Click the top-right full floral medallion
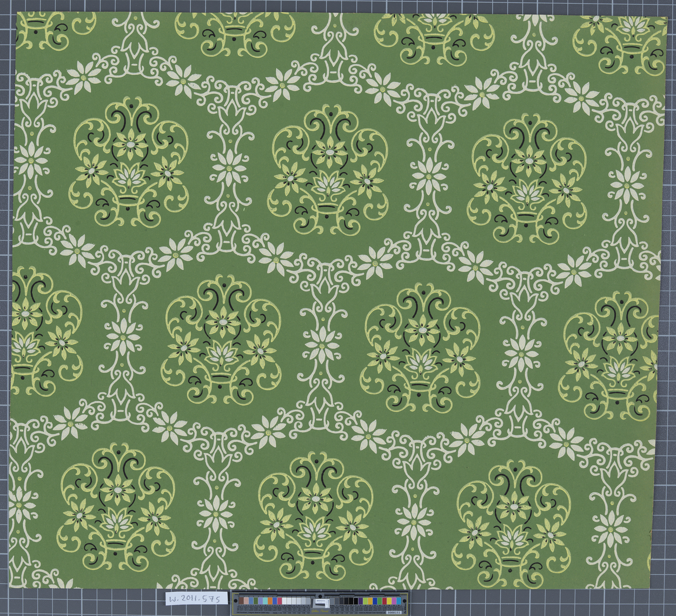 [x=529, y=177]
